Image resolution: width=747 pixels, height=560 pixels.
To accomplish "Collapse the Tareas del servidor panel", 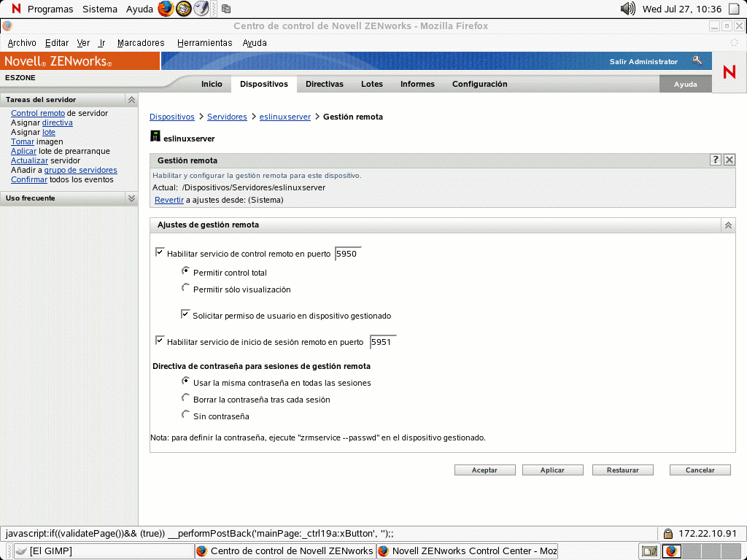I will pyautogui.click(x=131, y=100).
